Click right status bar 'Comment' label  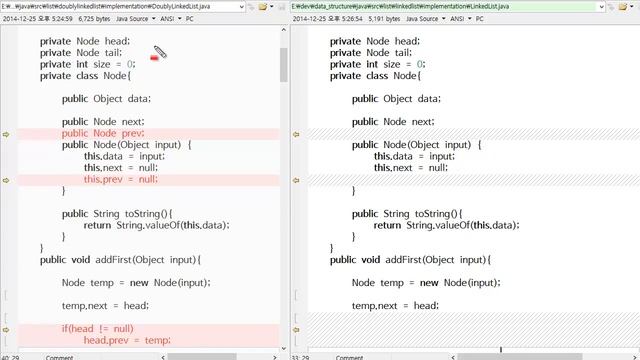[x=349, y=357]
